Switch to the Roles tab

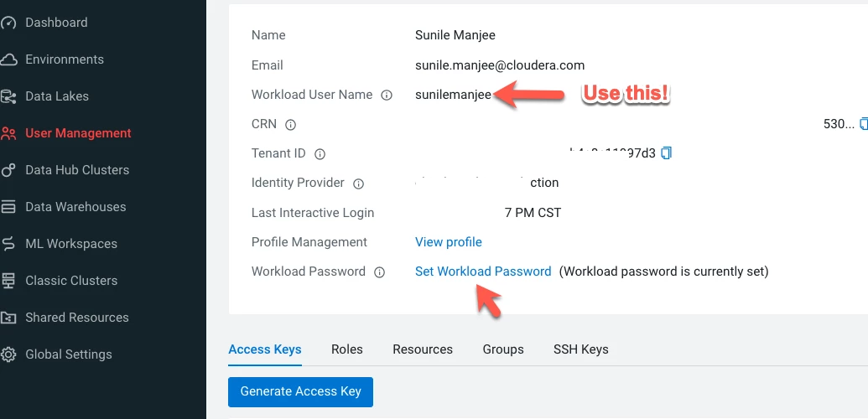[x=347, y=349]
